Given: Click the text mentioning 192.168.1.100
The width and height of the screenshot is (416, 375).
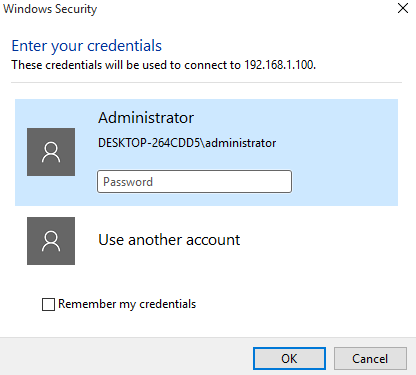Looking at the screenshot, I should tap(164, 65).
